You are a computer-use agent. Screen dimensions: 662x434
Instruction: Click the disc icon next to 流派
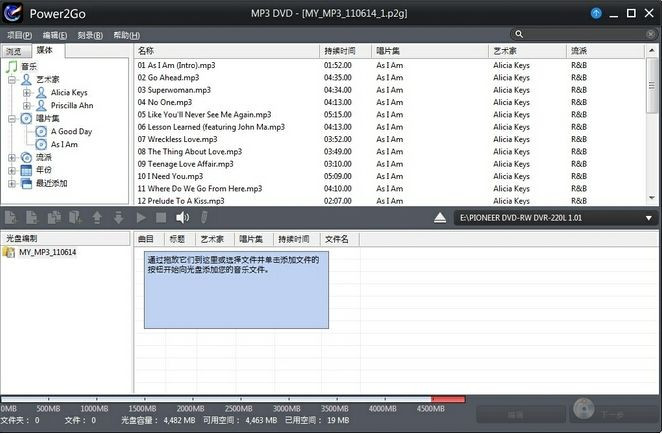26,157
